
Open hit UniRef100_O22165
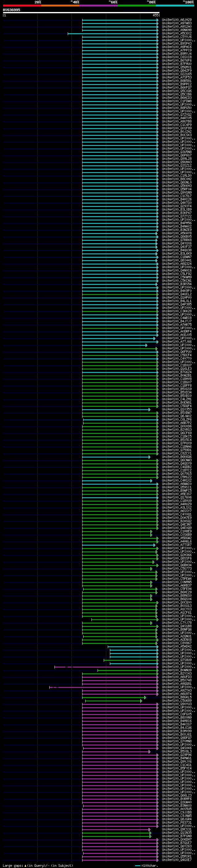click(x=176, y=74)
